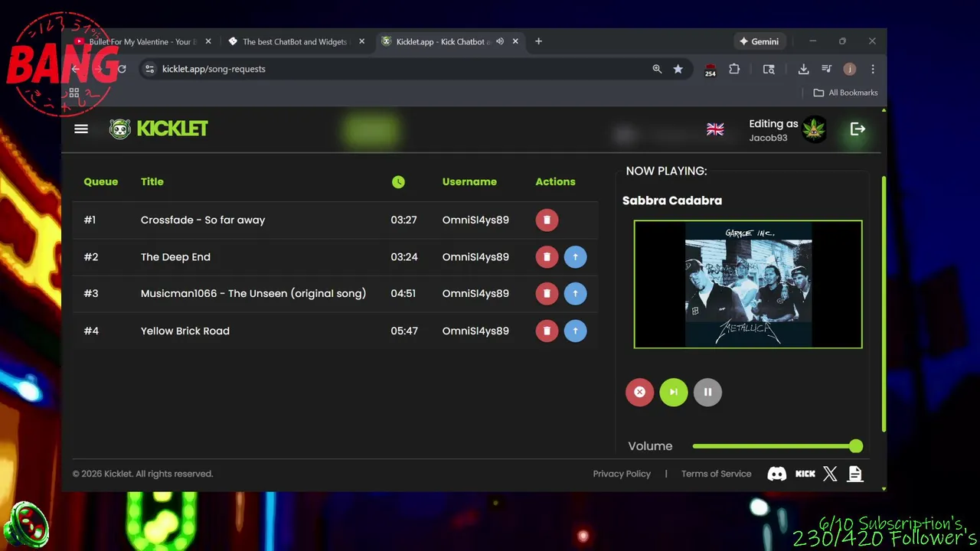Move Musicman1066 - The Unseen up
The image size is (980, 551).
coord(575,293)
